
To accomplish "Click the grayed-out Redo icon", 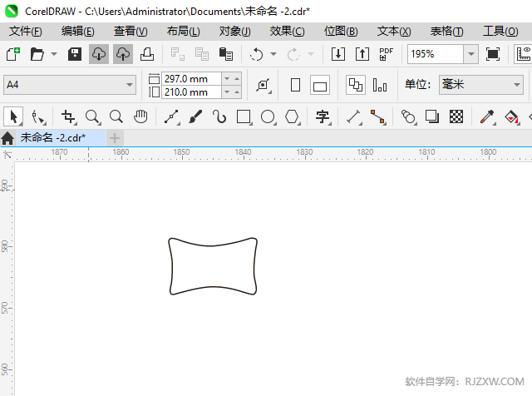I will click(293, 54).
